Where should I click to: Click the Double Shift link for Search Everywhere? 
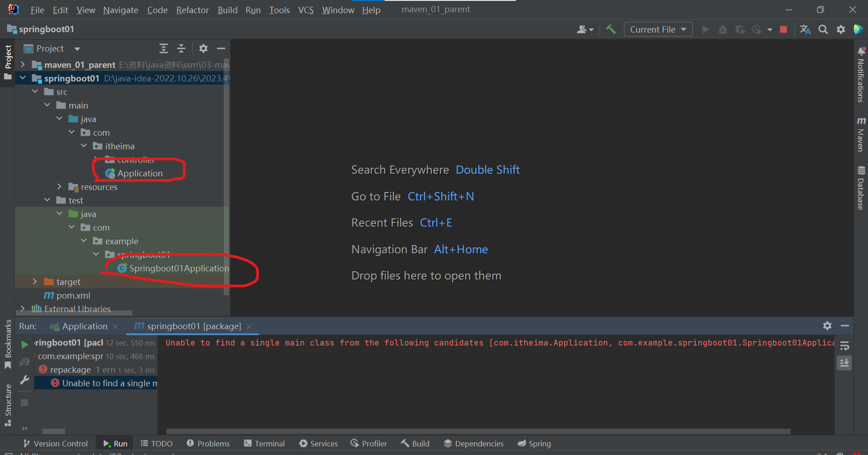487,170
